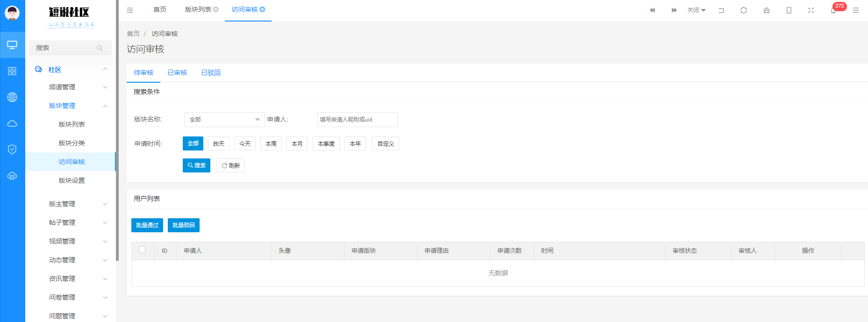Image resolution: width=868 pixels, height=322 pixels.
Task: Open 版块列表 in the sidebar menu
Action: [x=72, y=124]
